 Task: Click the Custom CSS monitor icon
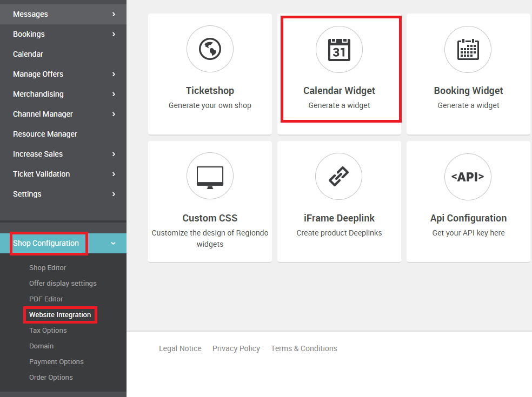(210, 177)
